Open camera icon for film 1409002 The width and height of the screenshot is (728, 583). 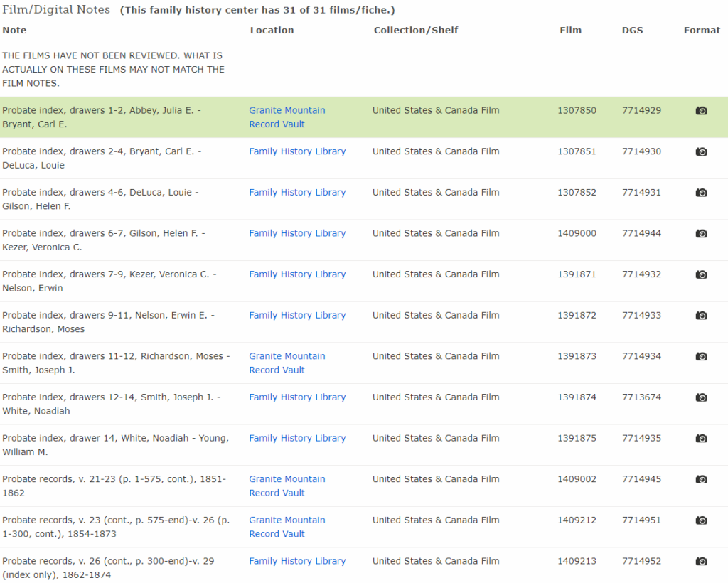coord(701,479)
